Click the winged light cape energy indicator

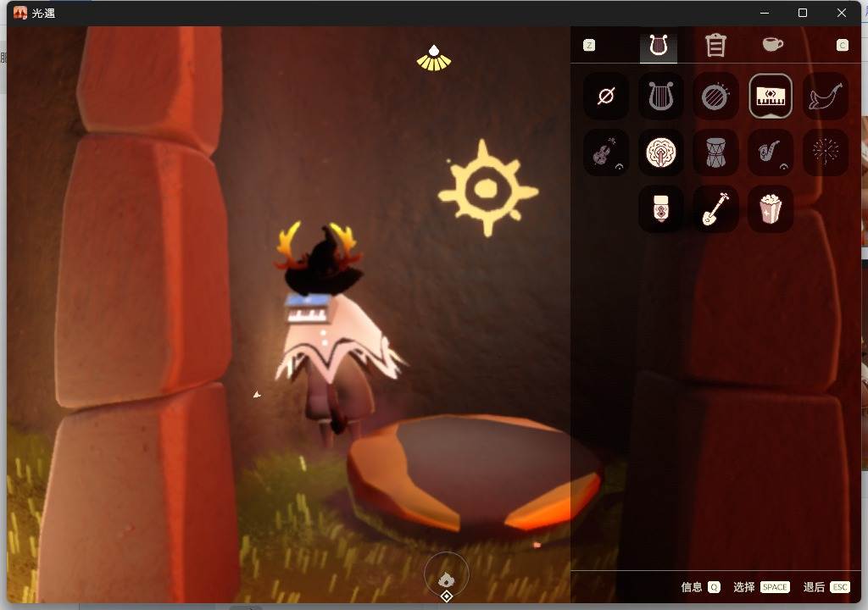point(434,58)
